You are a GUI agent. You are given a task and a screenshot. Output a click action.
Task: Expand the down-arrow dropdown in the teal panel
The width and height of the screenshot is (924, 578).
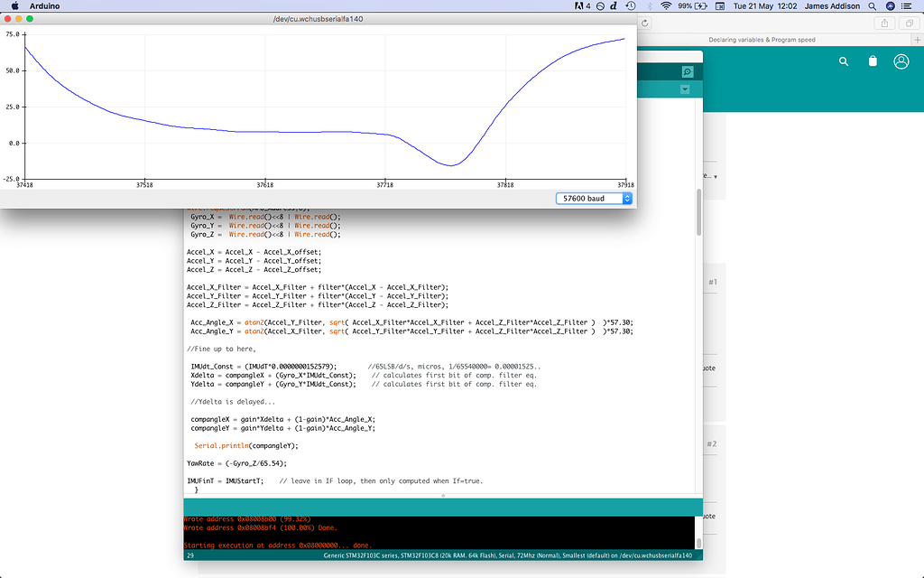point(684,89)
